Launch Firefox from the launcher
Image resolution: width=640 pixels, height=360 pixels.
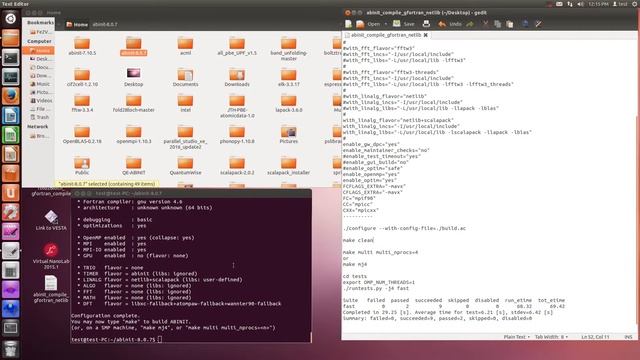click(x=11, y=96)
